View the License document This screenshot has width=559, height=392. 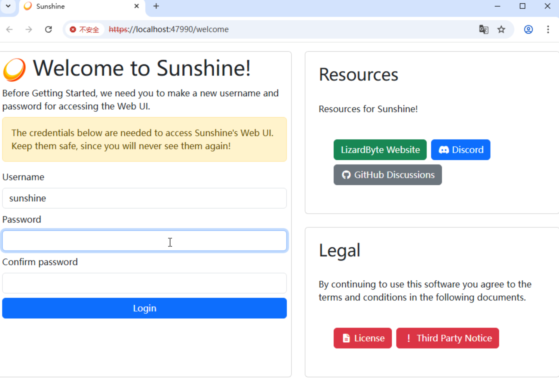click(363, 338)
